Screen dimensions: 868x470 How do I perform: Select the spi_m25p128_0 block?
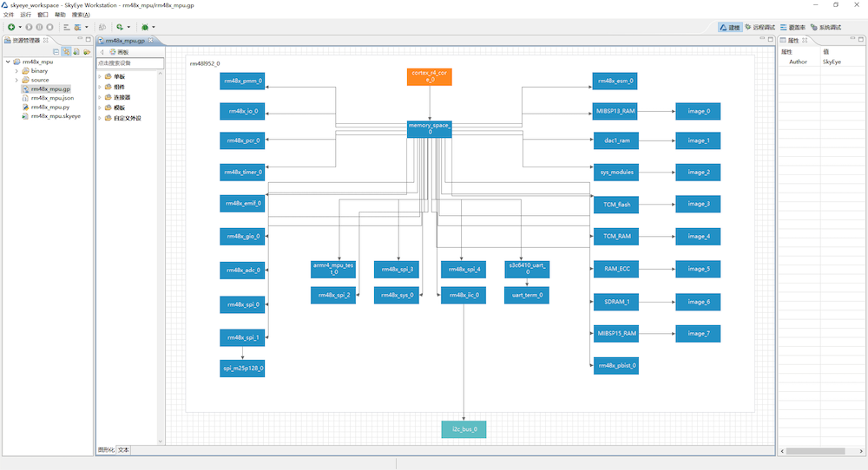pyautogui.click(x=242, y=369)
